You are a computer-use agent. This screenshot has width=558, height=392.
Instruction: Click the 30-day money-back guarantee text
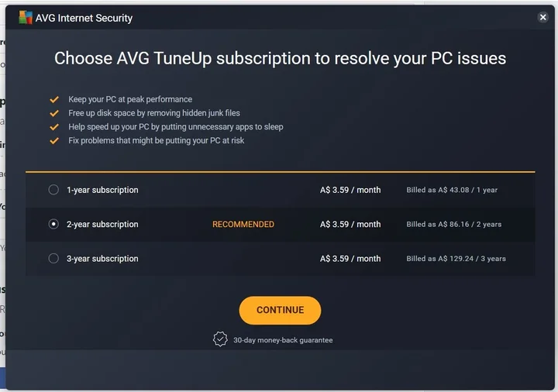[283, 340]
